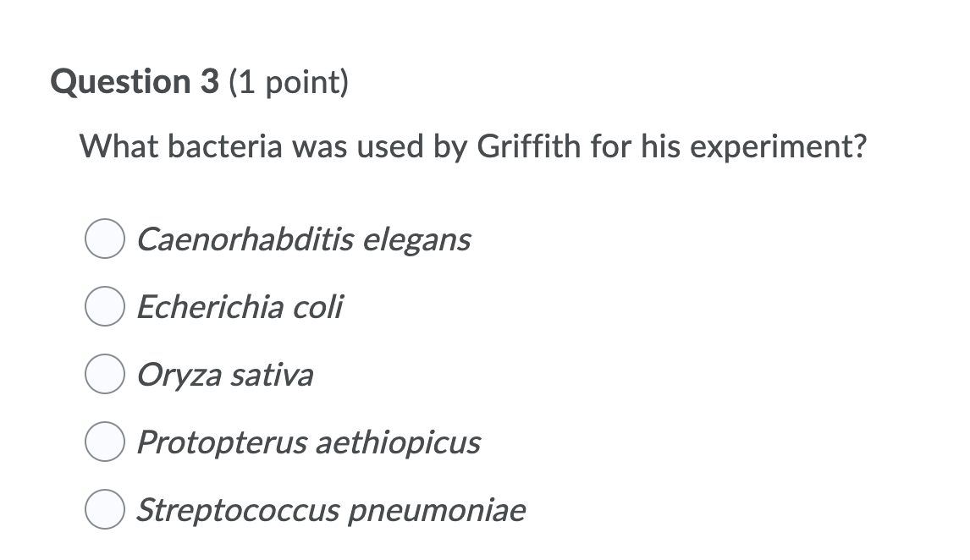Click the word "Caenorhabditis" in first option
The height and width of the screenshot is (560, 970).
[245, 239]
